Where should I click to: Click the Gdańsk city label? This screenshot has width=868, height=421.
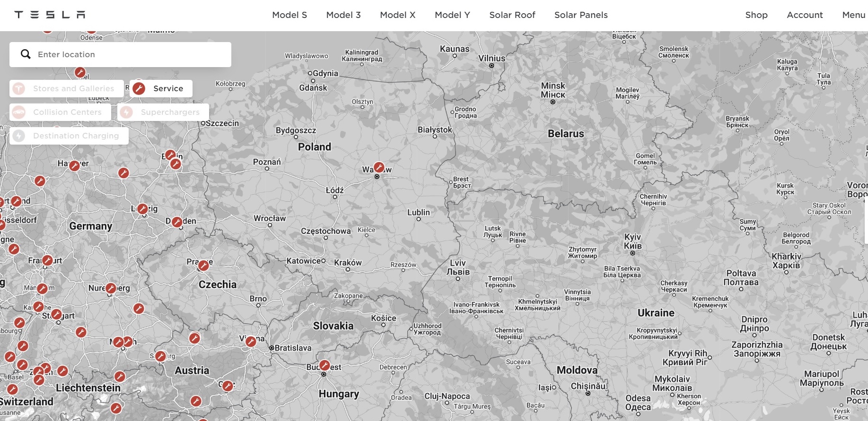click(313, 88)
